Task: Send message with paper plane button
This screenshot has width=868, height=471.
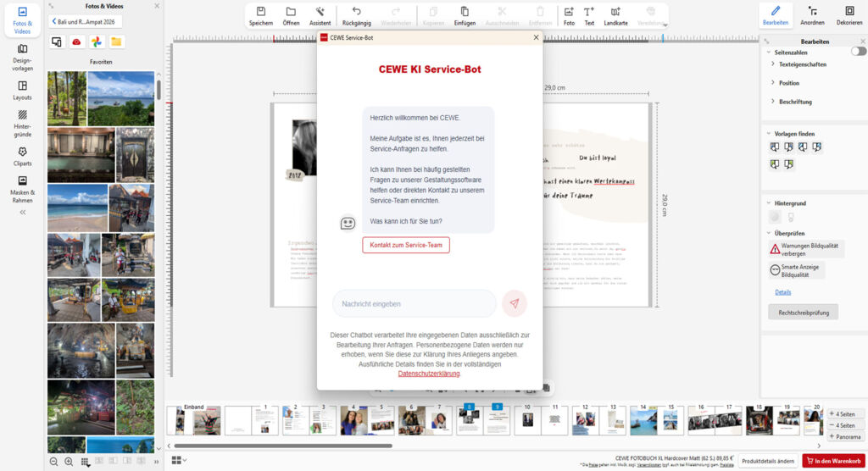Action: pos(515,304)
